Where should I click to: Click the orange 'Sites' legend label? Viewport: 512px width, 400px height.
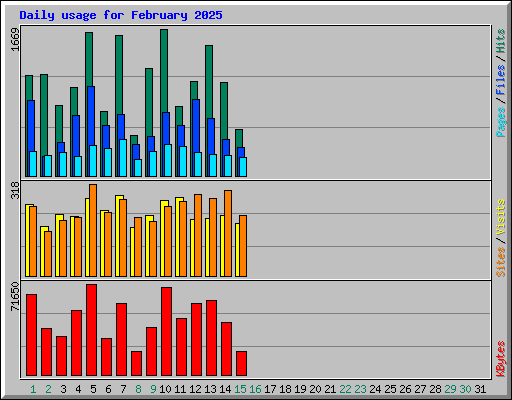pos(501,262)
